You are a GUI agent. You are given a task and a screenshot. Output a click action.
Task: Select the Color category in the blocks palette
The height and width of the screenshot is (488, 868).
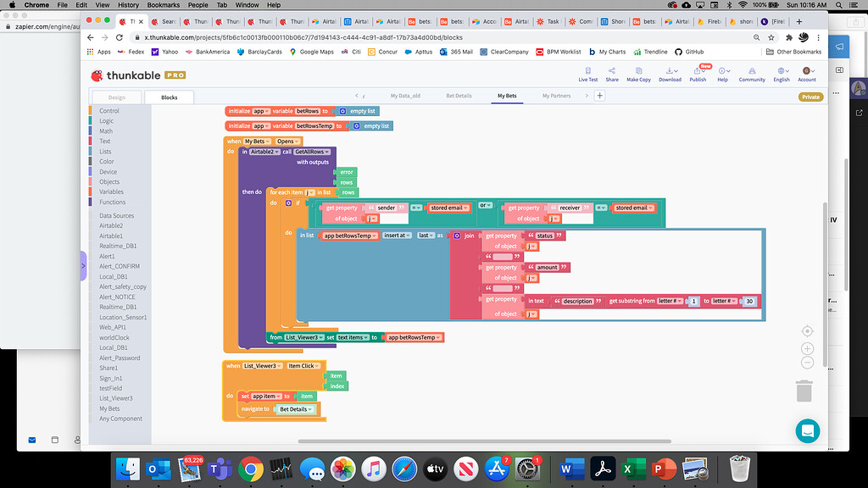click(x=105, y=161)
